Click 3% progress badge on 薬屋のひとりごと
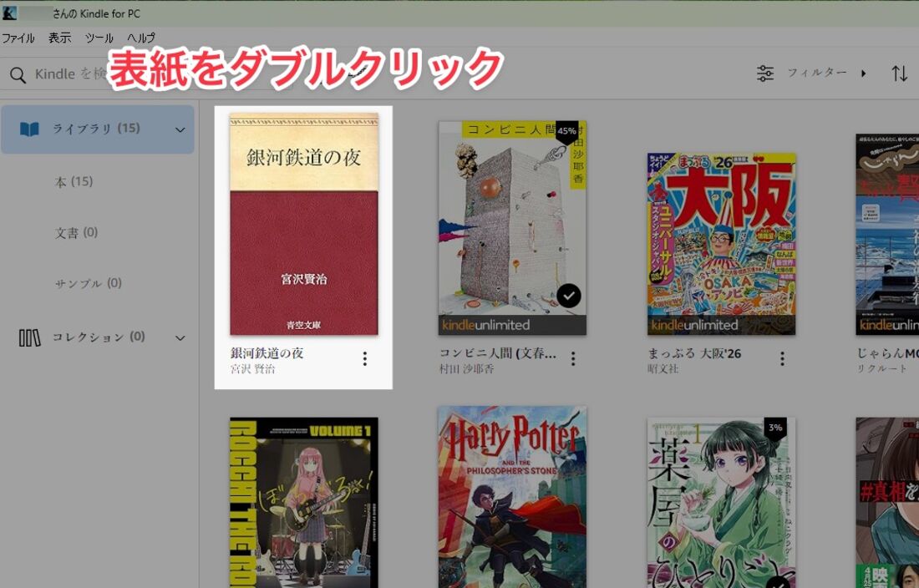 (775, 428)
